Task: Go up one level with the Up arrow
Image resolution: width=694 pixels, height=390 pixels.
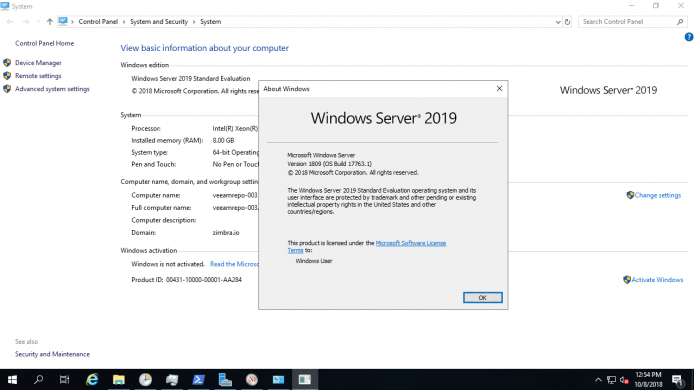Action: (50, 22)
